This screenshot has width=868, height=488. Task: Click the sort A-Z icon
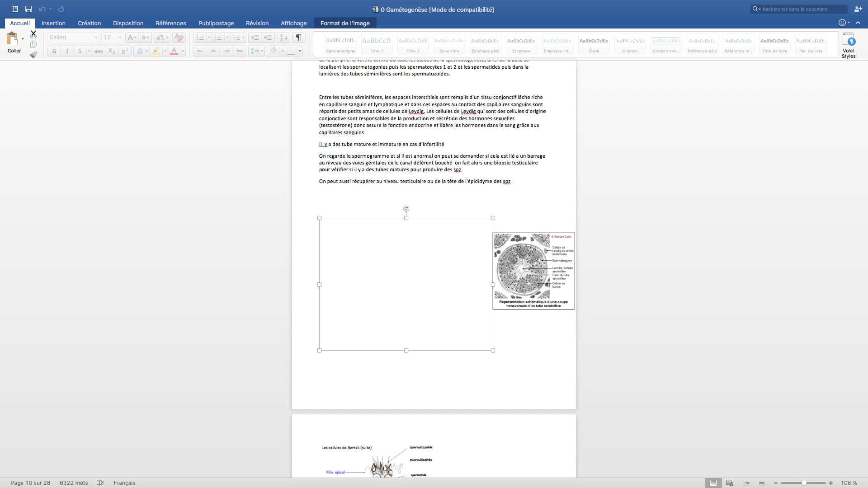coord(283,38)
